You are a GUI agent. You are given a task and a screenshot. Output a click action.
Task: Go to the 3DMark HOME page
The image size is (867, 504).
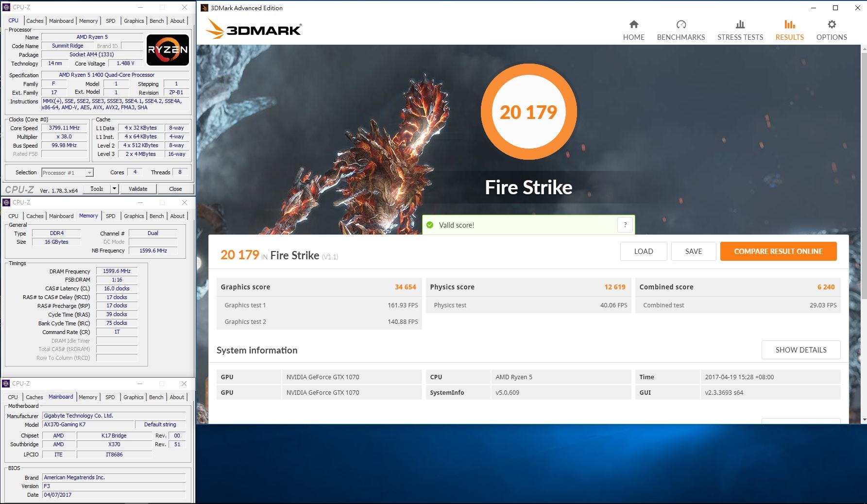click(x=633, y=30)
